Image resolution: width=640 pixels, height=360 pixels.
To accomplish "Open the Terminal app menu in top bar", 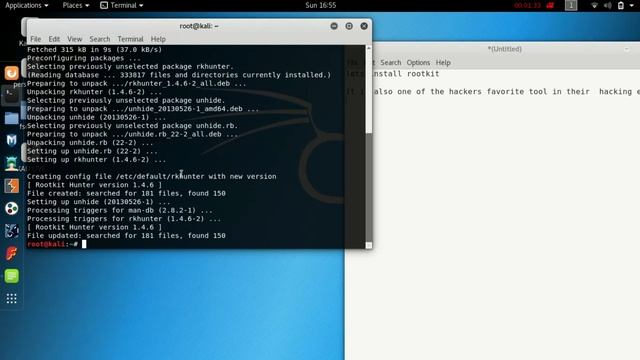I will 122,5.
